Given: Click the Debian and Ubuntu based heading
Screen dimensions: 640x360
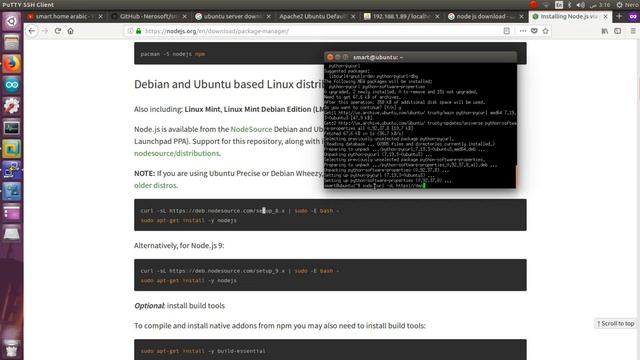Looking at the screenshot, I should 229,84.
